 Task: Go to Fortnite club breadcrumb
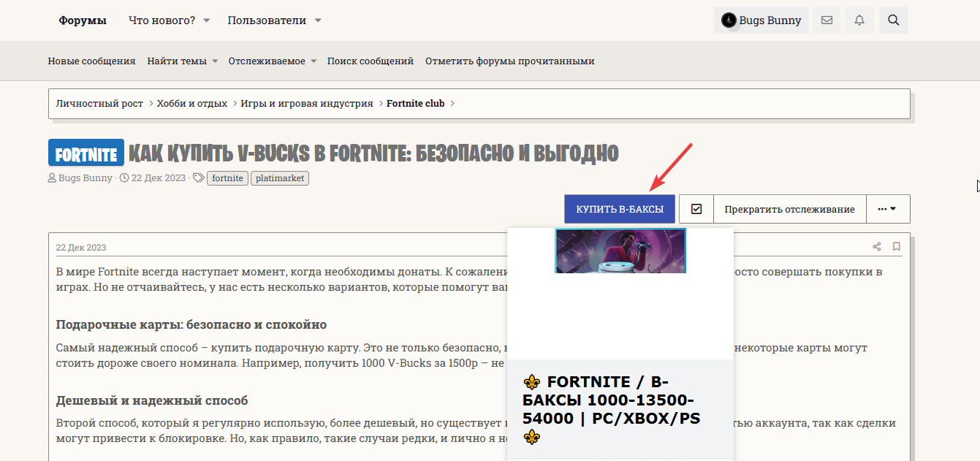(415, 104)
